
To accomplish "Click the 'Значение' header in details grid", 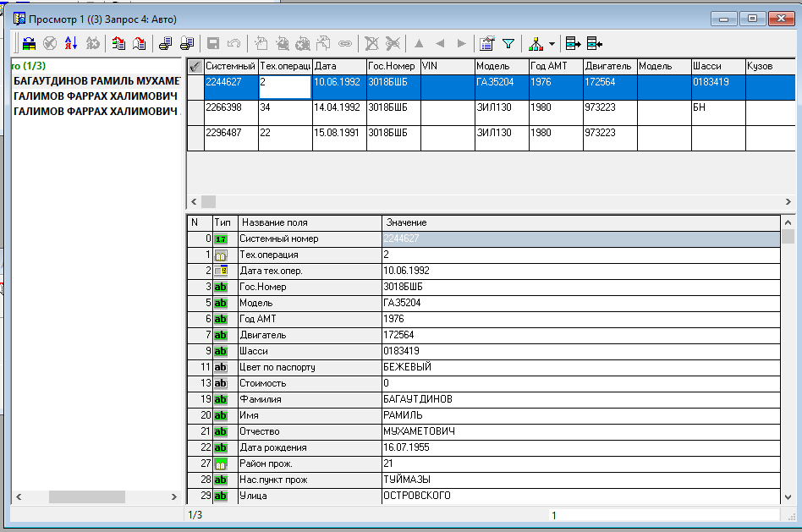I will click(x=406, y=222).
